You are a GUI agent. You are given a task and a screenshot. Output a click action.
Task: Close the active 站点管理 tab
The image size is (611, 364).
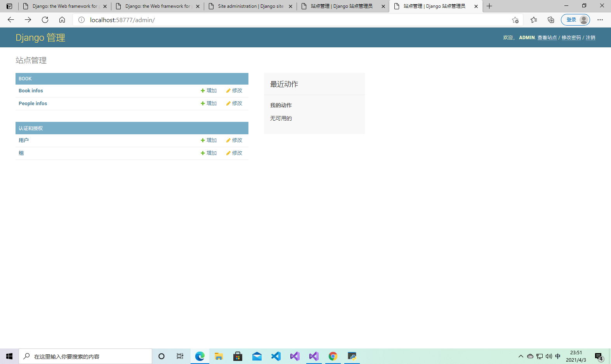(476, 6)
